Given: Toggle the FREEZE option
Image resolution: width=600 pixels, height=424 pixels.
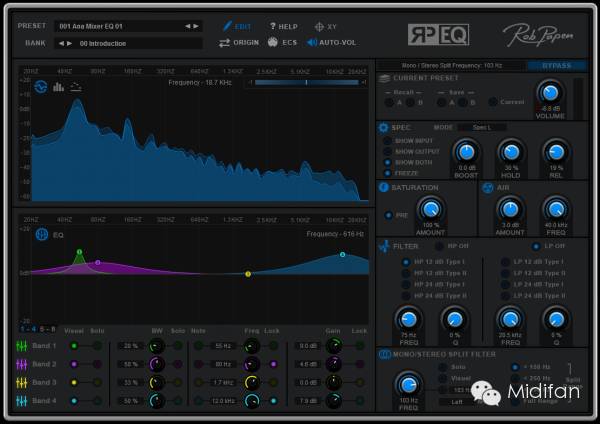Looking at the screenshot, I should (x=387, y=173).
